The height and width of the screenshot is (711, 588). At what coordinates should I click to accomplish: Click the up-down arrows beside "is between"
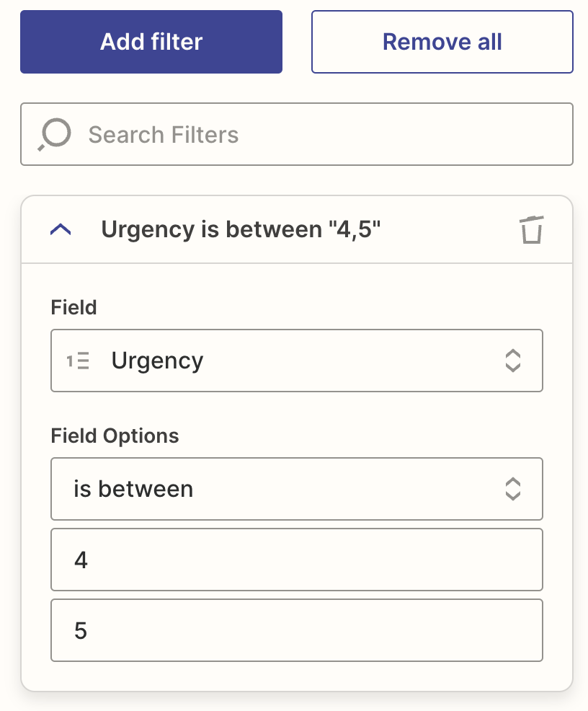tap(512, 489)
